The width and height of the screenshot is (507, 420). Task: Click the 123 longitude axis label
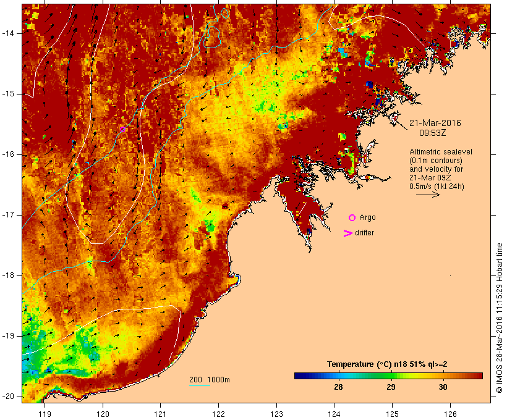[x=276, y=414]
